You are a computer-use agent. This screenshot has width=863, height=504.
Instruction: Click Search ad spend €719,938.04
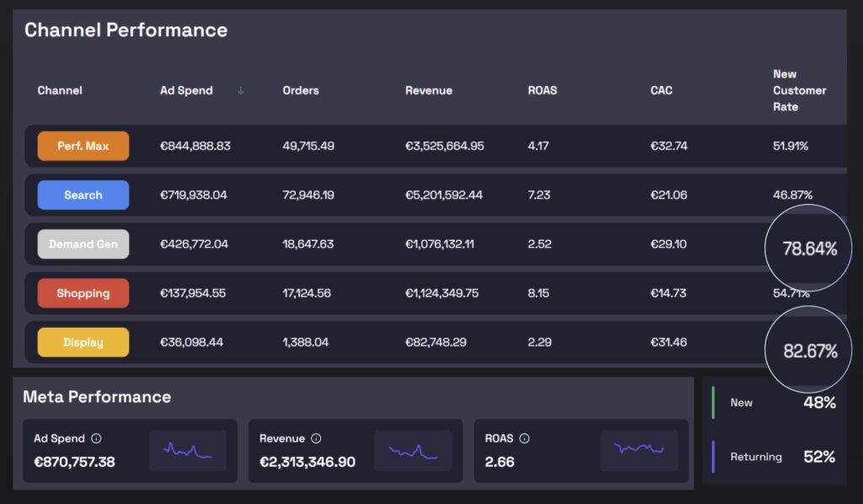coord(193,195)
